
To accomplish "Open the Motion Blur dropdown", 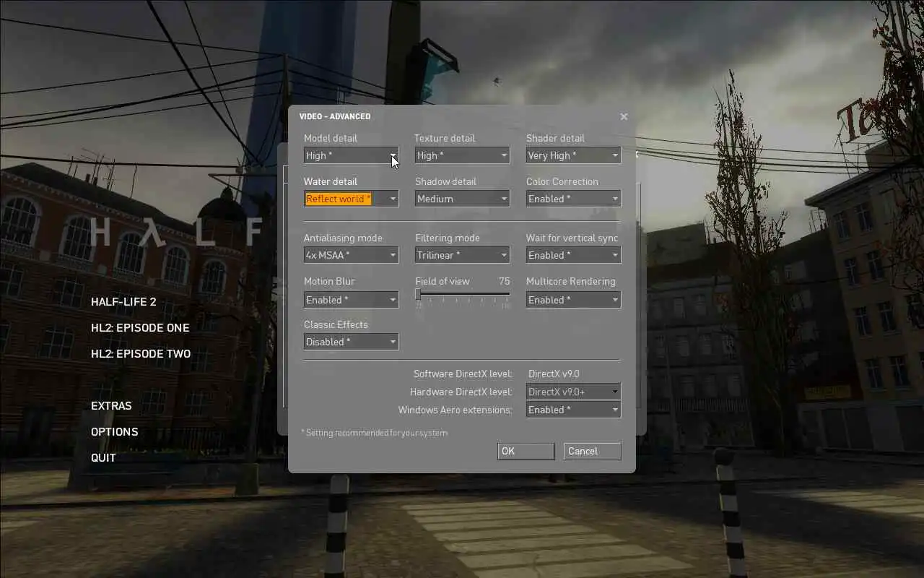I will click(351, 300).
